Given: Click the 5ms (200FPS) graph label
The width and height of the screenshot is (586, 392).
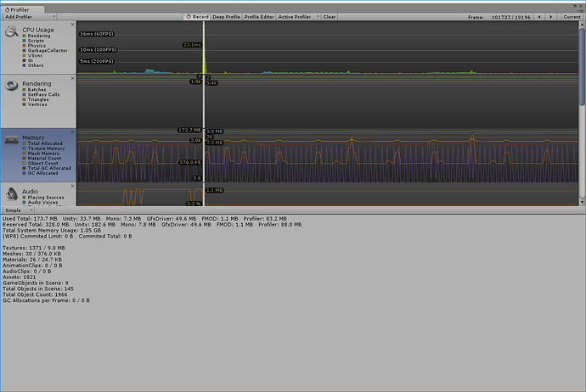Looking at the screenshot, I should [x=97, y=61].
